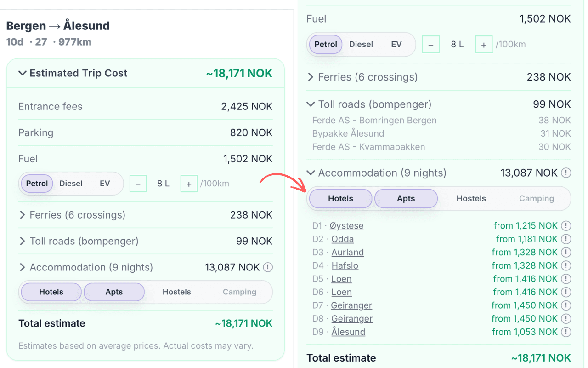
Task: Open the Aurland D3 stay link
Action: (347, 252)
